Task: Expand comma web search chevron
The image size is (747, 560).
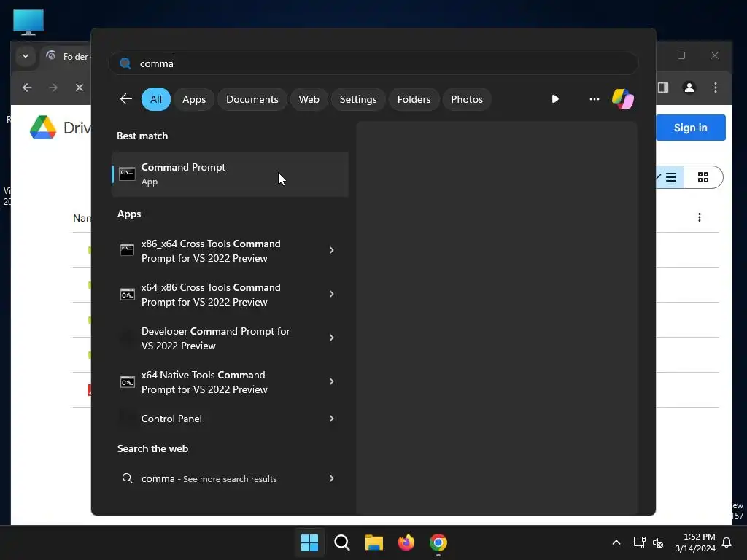Action: click(x=332, y=478)
